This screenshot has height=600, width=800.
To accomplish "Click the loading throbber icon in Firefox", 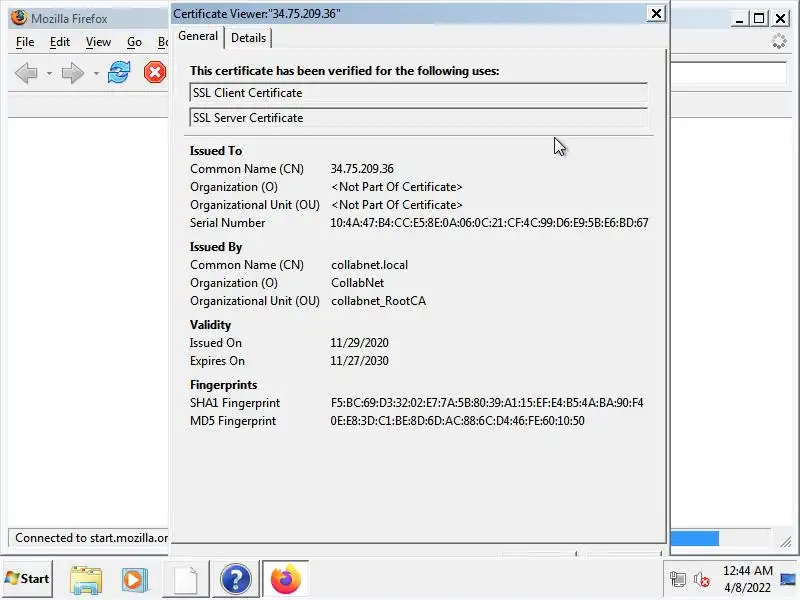I will (779, 41).
